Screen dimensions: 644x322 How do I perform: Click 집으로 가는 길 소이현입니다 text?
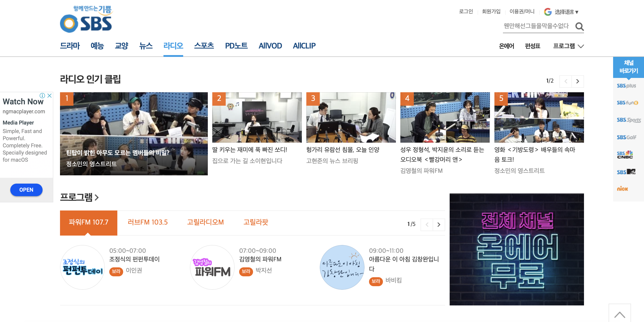point(247,161)
